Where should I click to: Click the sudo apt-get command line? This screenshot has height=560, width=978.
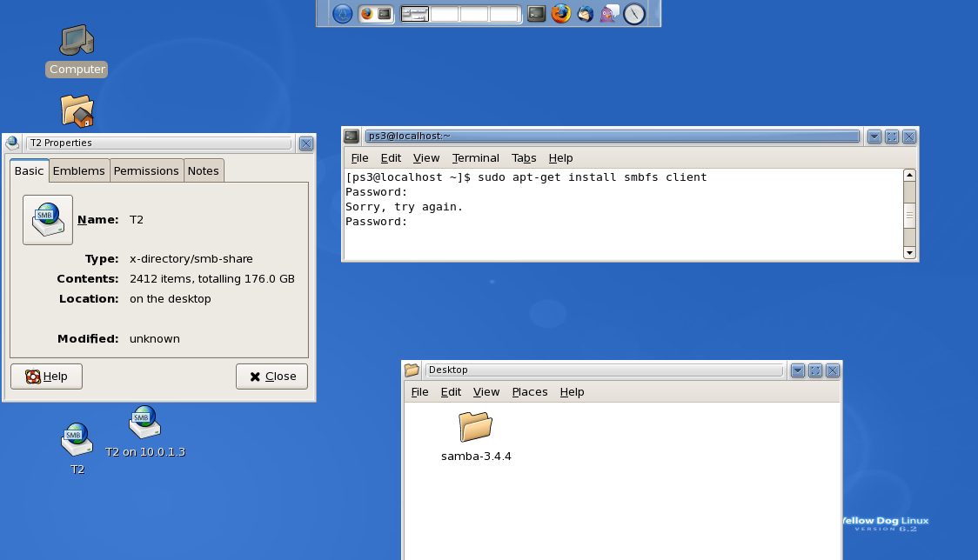[x=526, y=177]
